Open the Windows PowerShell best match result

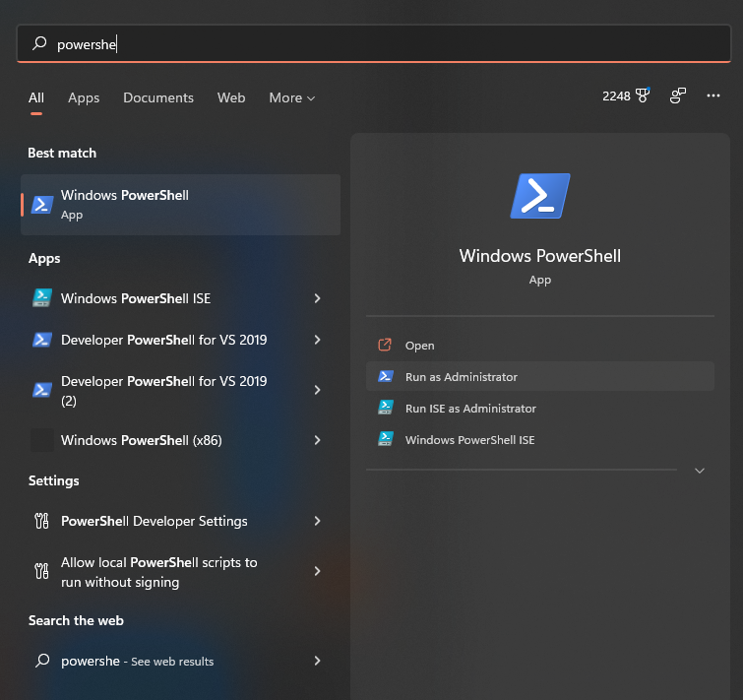point(180,205)
